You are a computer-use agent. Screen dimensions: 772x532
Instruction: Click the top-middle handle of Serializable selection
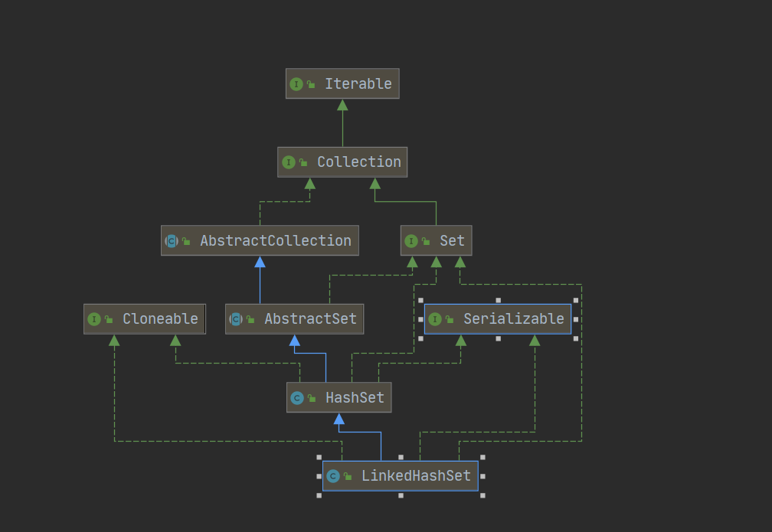[x=498, y=300]
